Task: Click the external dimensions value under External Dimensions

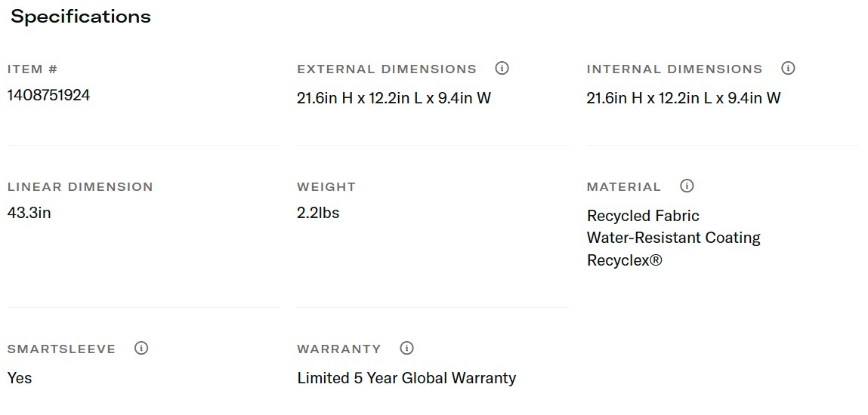Action: tap(394, 98)
